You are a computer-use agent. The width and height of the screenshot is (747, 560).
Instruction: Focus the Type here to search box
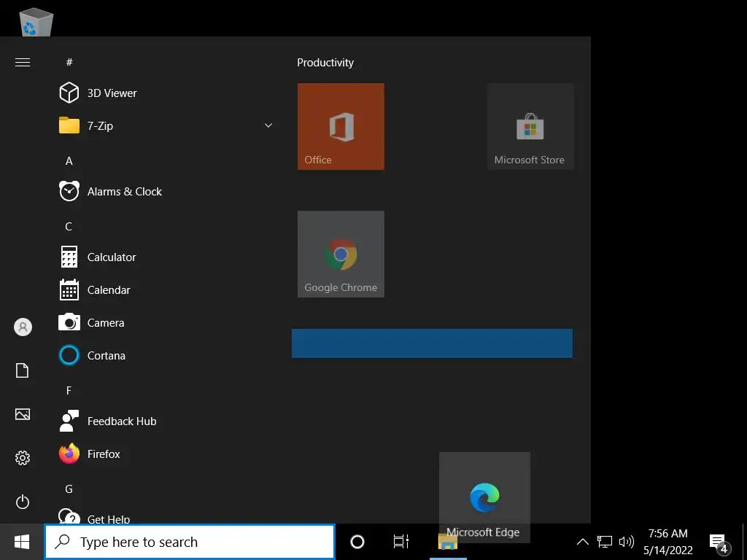click(x=190, y=542)
